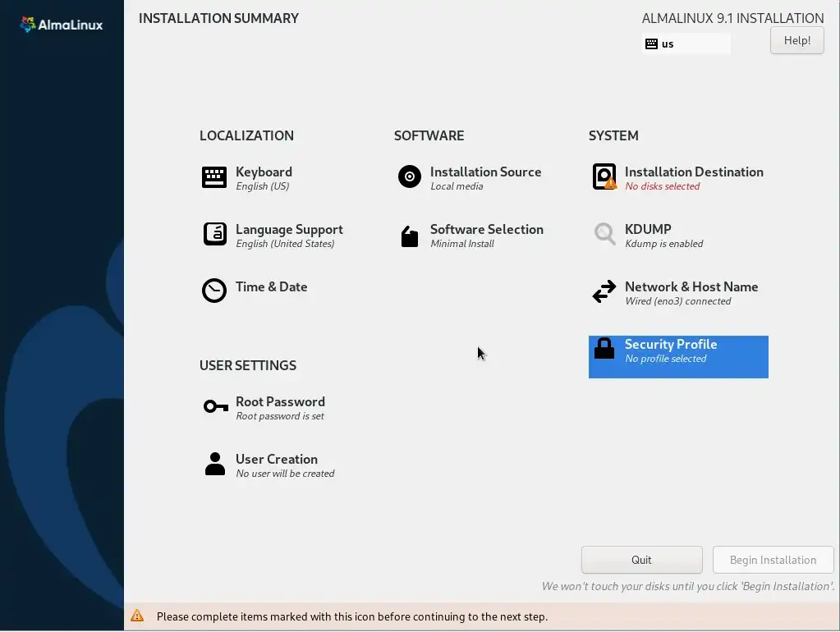Click the Software Selection package icon
This screenshot has width=840, height=632.
click(x=409, y=236)
